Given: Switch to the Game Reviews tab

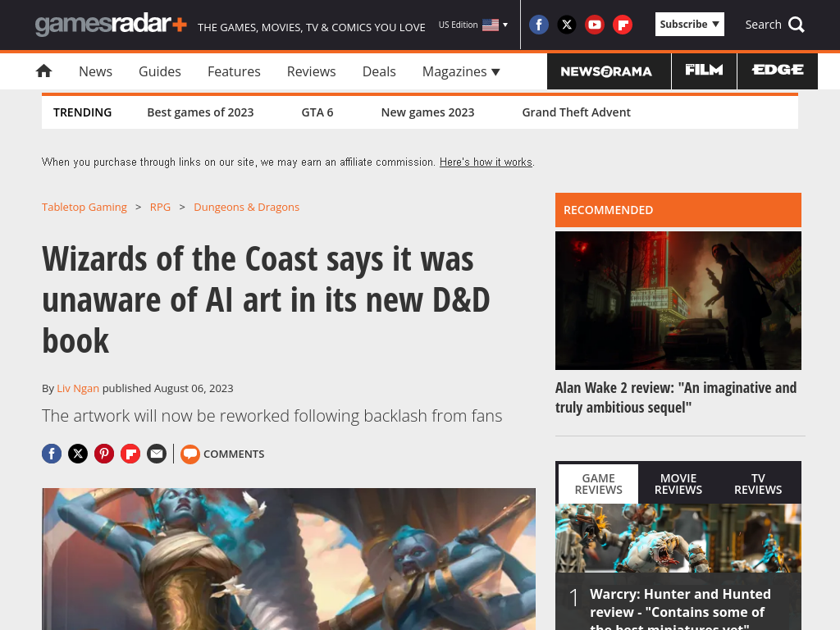Looking at the screenshot, I should coord(598,484).
